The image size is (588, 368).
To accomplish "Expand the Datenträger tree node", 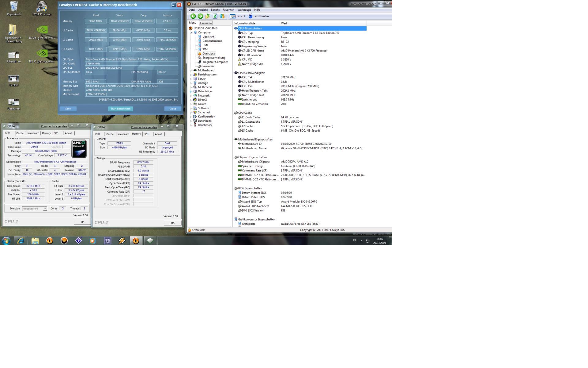I will click(191, 91).
